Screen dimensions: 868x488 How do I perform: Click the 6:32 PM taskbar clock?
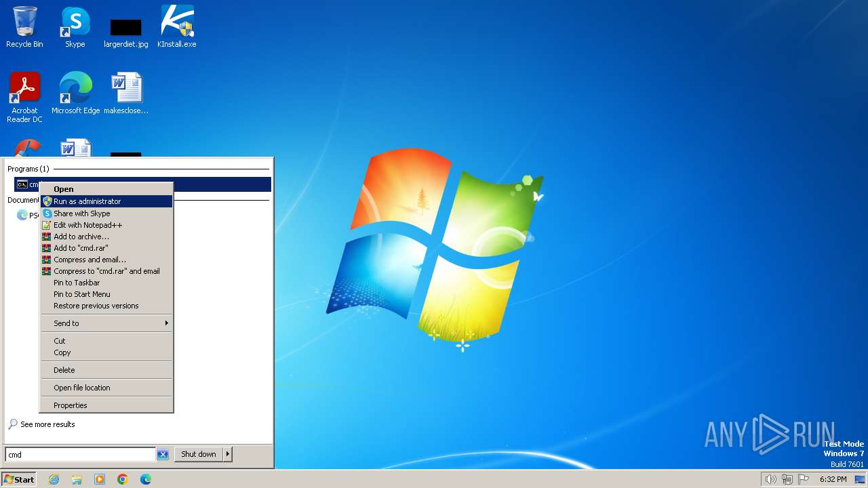[x=833, y=479]
